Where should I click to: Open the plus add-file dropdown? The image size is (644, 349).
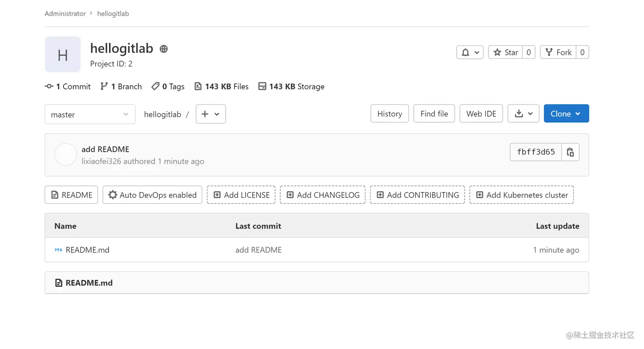211,114
